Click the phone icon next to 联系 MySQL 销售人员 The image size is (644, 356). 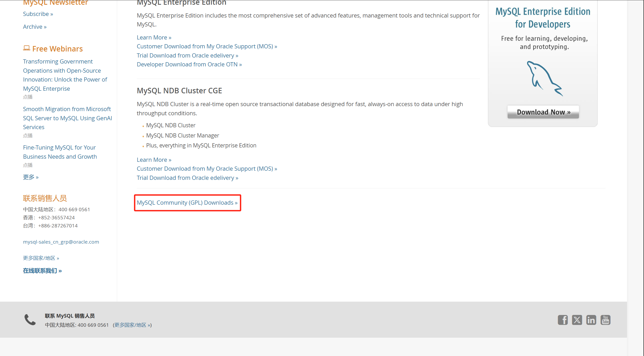[29, 319]
